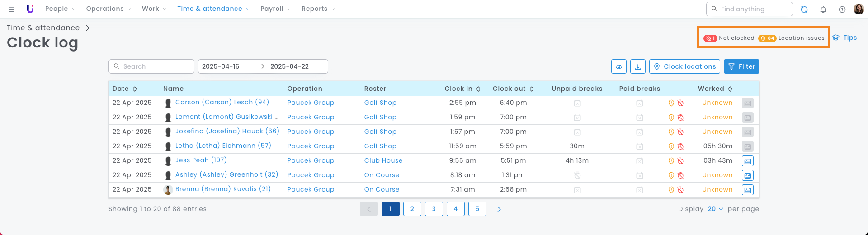Toggle the Location issues filter badge
The image size is (868, 235).
(791, 38)
